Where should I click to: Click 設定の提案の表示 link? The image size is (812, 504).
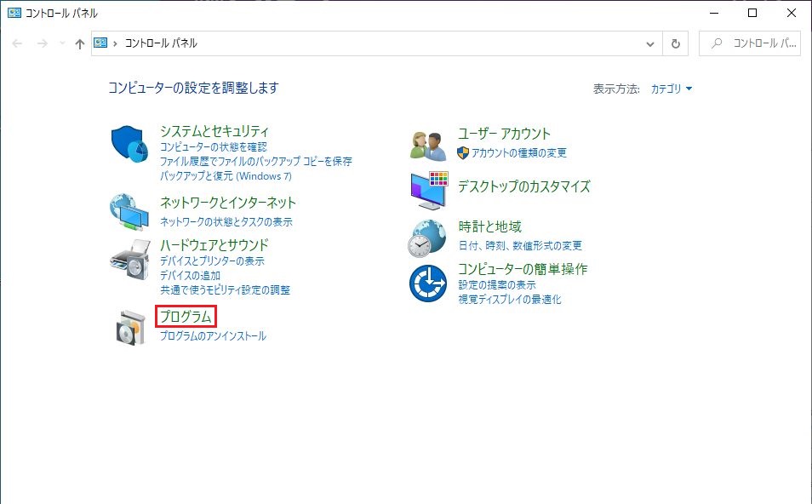click(497, 285)
